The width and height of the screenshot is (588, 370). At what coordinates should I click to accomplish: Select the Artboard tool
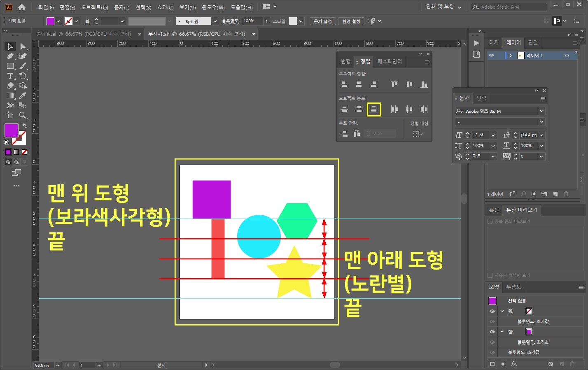[11, 115]
